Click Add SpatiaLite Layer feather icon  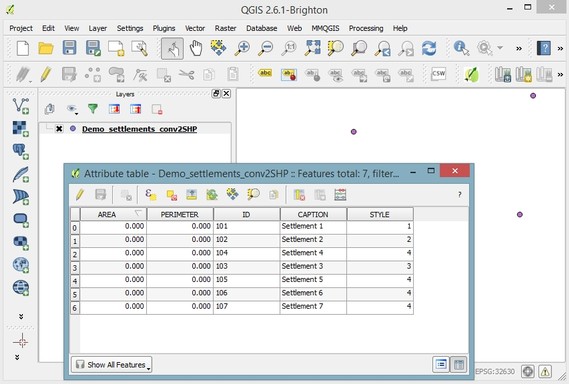tap(21, 174)
